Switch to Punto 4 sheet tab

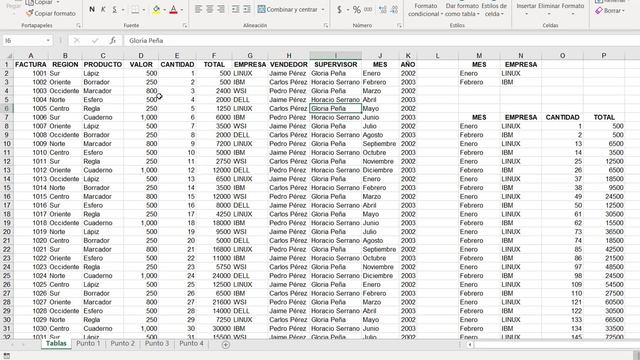click(191, 343)
